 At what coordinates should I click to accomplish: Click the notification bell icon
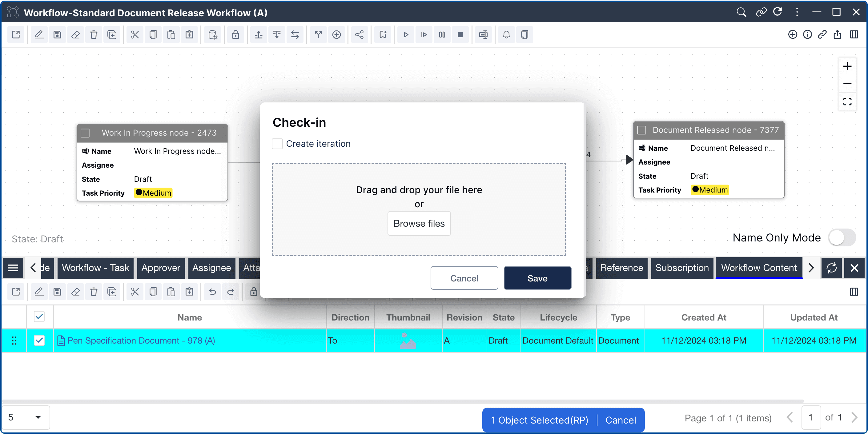tap(506, 35)
